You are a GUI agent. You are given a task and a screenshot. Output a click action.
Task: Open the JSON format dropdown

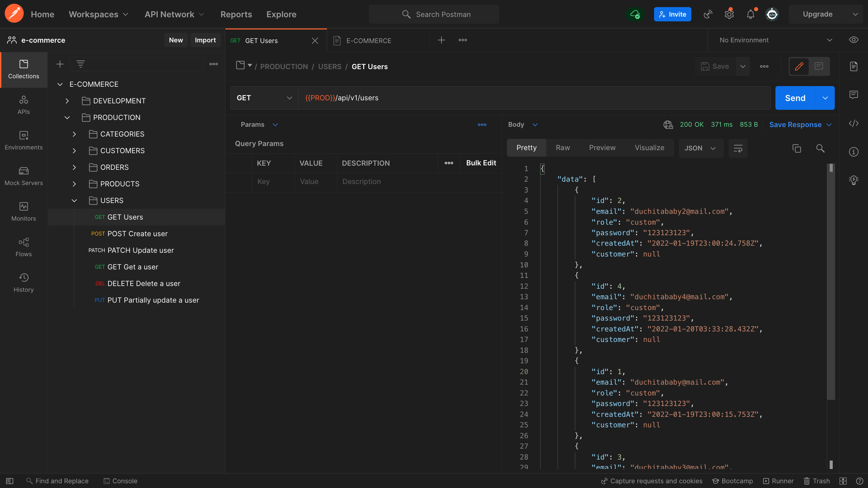click(701, 148)
